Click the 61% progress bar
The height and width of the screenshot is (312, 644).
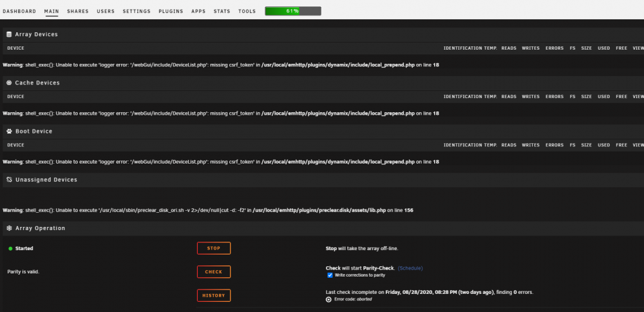(293, 11)
